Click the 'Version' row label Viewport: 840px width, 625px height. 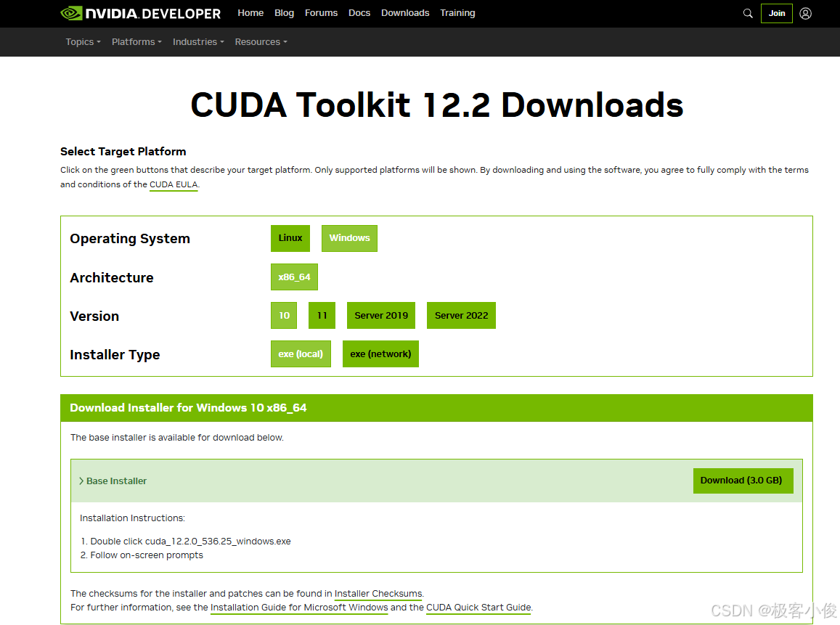94,316
